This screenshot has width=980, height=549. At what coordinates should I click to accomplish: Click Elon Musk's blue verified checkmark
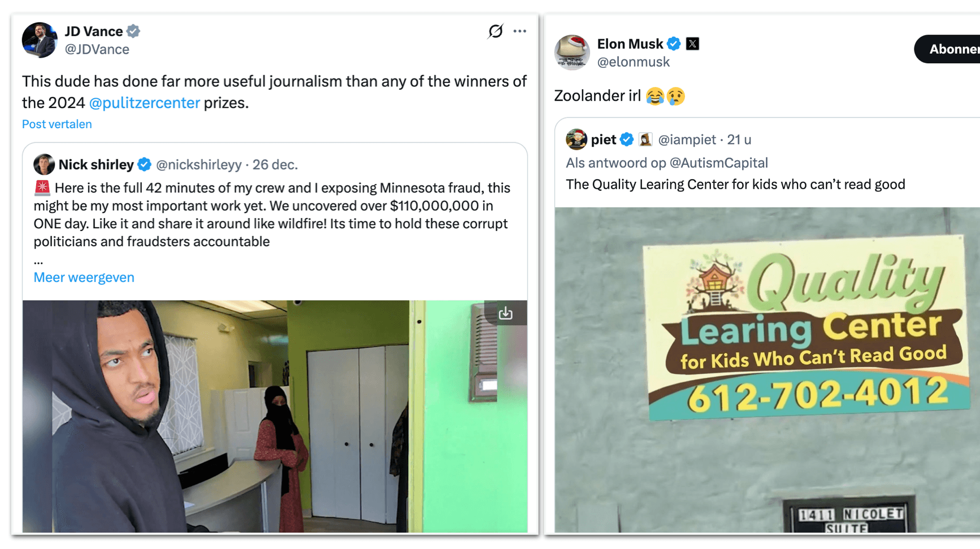[674, 43]
